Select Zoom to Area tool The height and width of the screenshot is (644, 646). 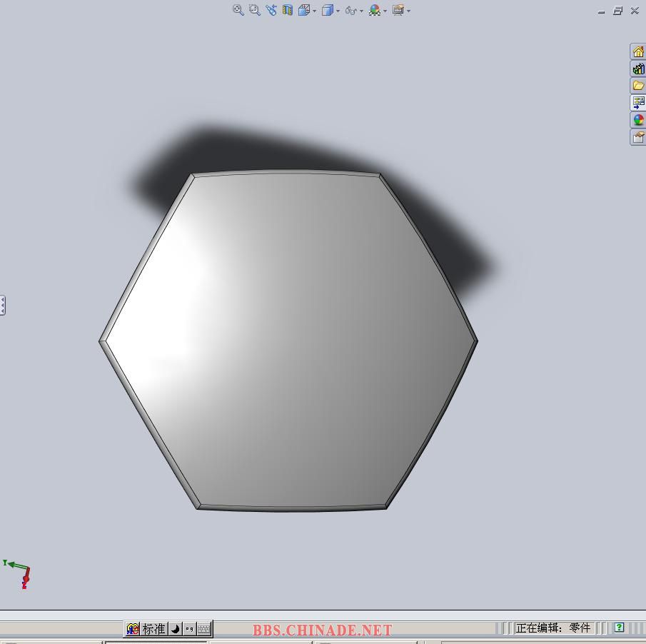[255, 10]
